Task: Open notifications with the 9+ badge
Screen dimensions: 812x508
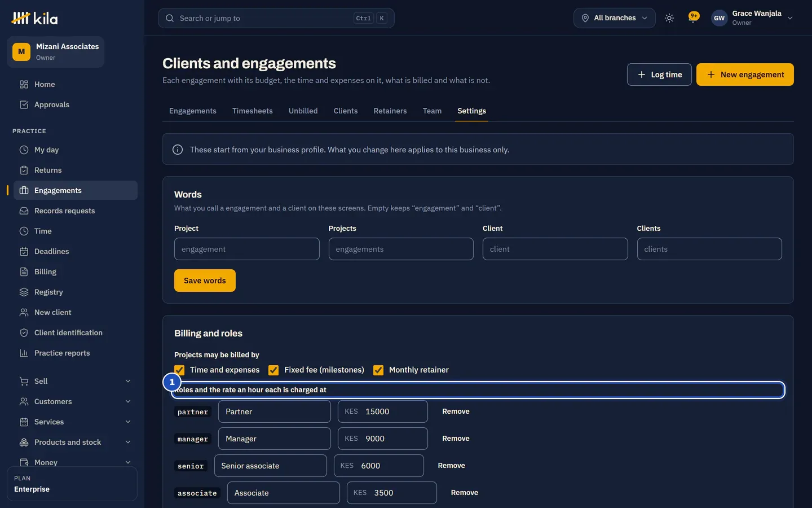Action: click(x=694, y=17)
